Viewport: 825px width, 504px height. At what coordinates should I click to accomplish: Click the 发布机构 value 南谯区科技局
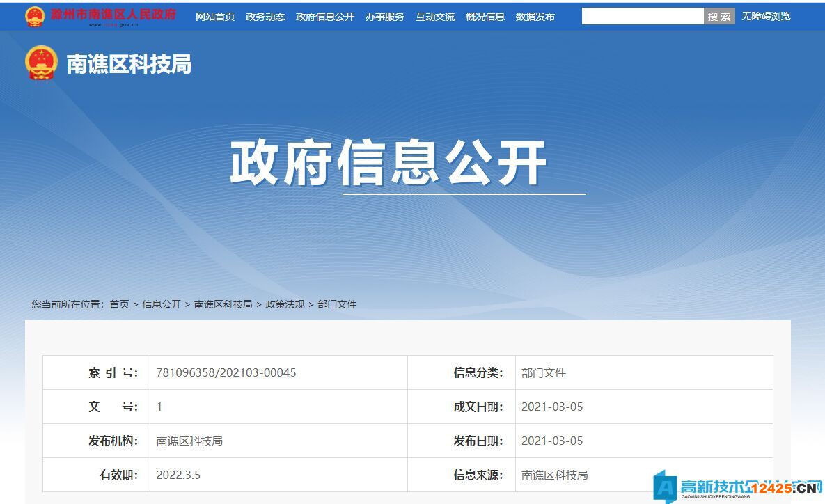click(189, 441)
